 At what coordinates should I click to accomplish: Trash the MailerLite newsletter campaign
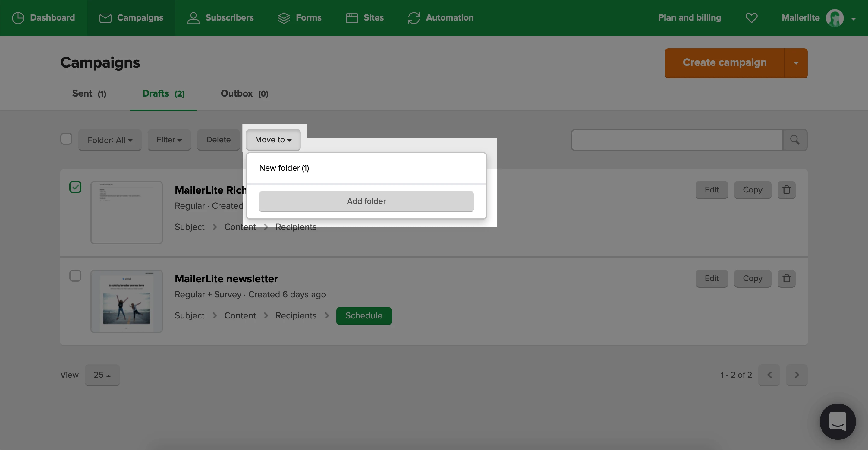[x=786, y=278]
